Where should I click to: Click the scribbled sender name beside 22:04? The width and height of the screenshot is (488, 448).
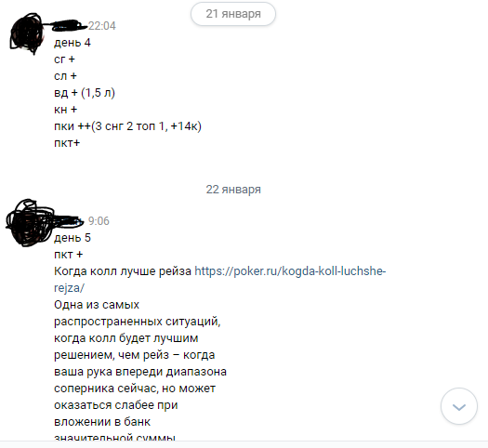point(71,25)
